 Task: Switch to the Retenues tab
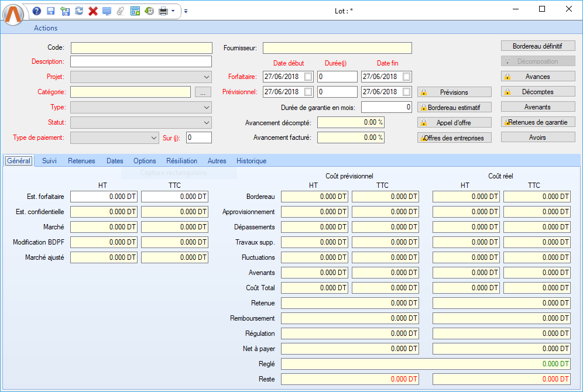click(81, 161)
